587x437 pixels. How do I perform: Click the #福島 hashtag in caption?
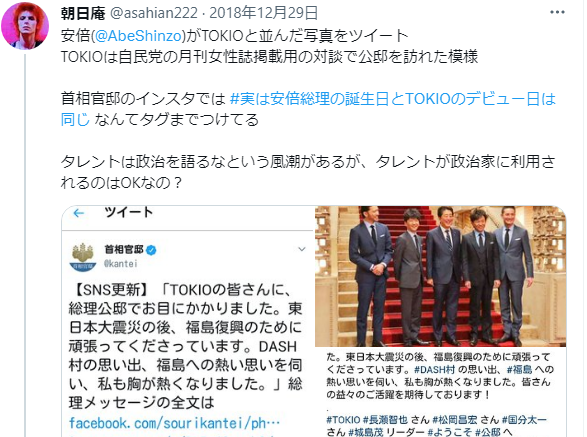(519, 370)
